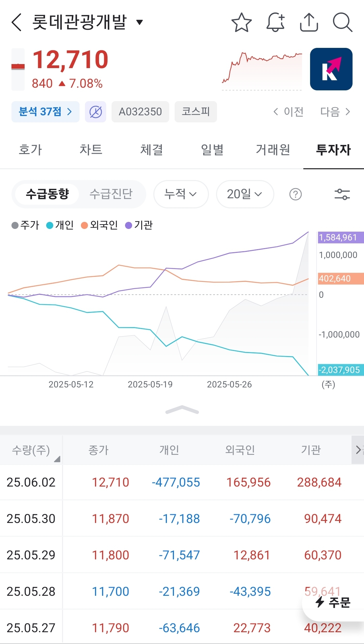The image size is (364, 644).
Task: Select the 투자자 tab
Action: [x=333, y=150]
